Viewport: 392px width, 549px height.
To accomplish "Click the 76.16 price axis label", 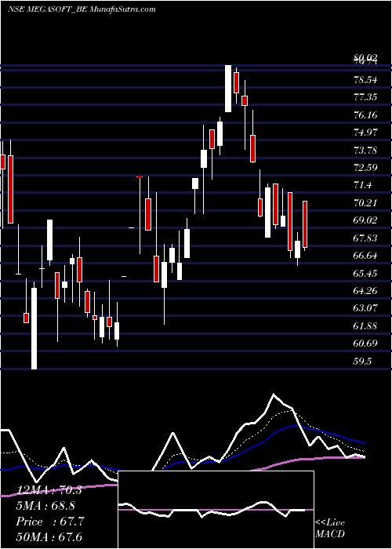I will pyautogui.click(x=365, y=115).
